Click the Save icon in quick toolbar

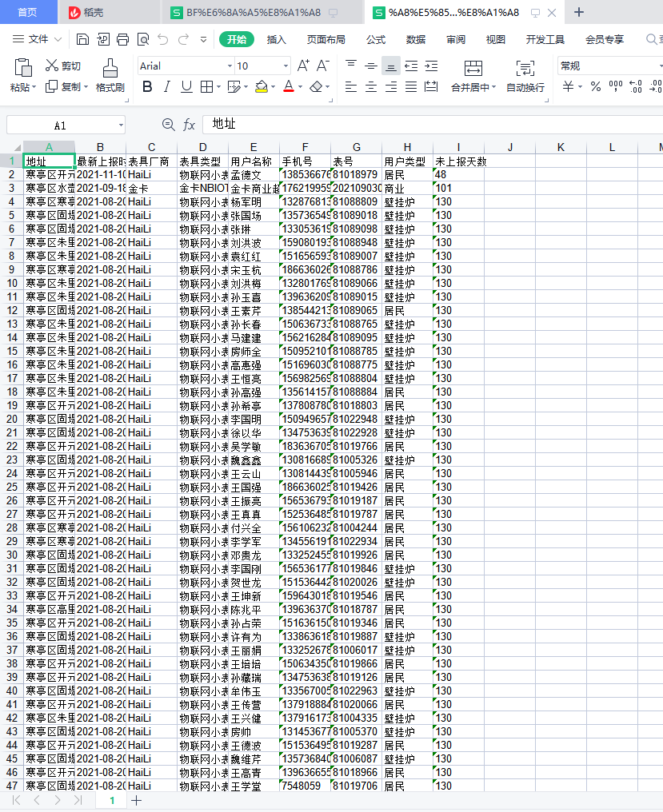(x=82, y=39)
